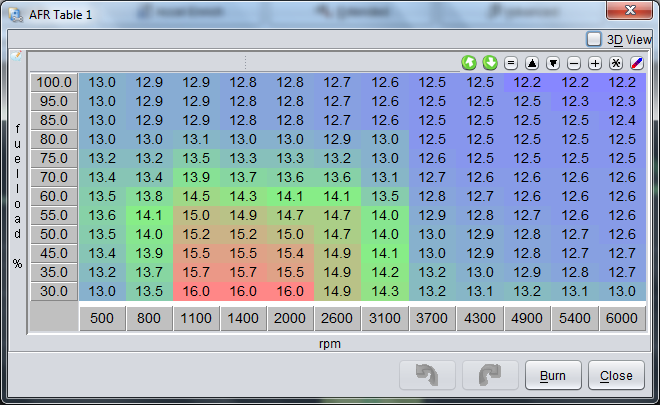
Task: Select the 13.2 cell at 30.0 load, 4900 rpm
Action: coord(527,291)
